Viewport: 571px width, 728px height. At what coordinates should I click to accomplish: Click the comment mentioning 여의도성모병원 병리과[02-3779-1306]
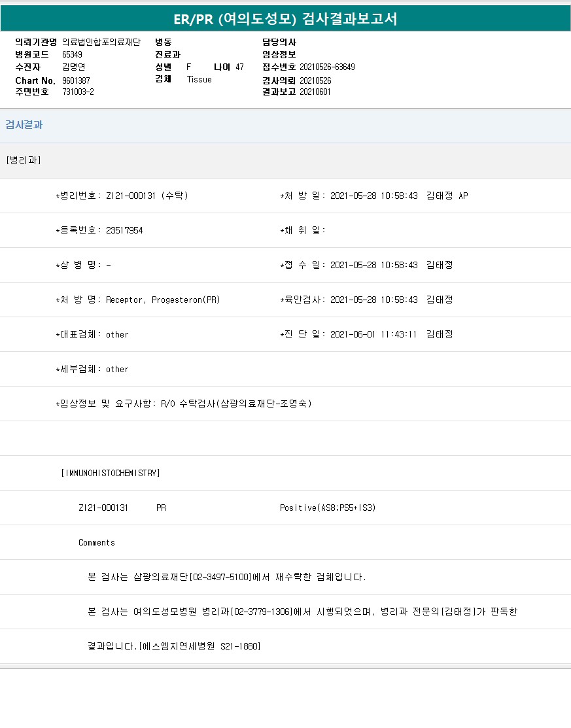click(x=303, y=612)
